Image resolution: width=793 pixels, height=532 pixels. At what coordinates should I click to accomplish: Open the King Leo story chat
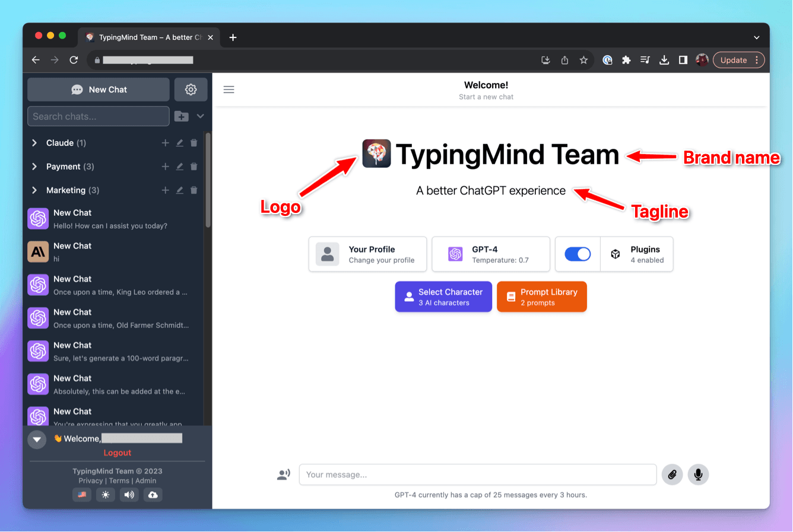pos(114,285)
